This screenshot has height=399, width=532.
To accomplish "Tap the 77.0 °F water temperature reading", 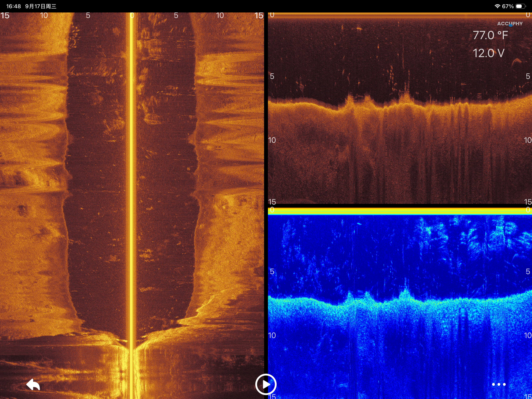I will tap(490, 35).
